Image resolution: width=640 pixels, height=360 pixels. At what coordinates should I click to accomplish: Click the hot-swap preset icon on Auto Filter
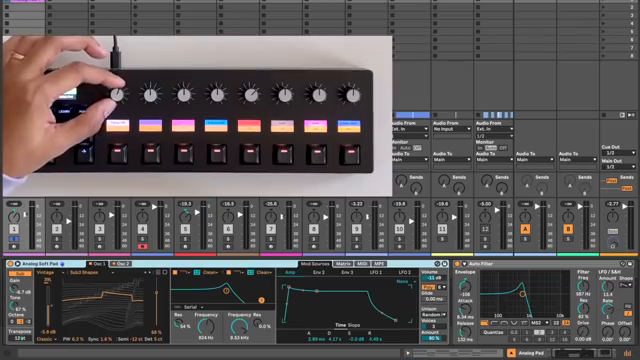[x=623, y=264]
